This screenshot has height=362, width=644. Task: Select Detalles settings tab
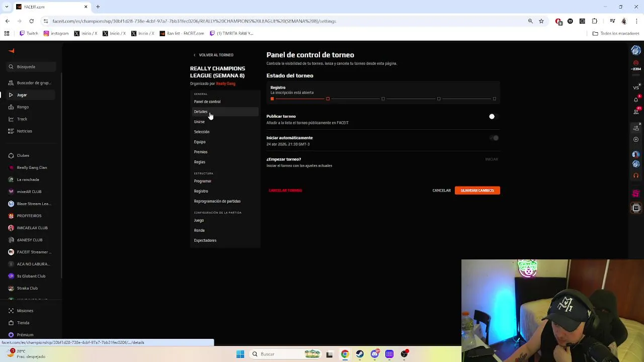coord(224,112)
